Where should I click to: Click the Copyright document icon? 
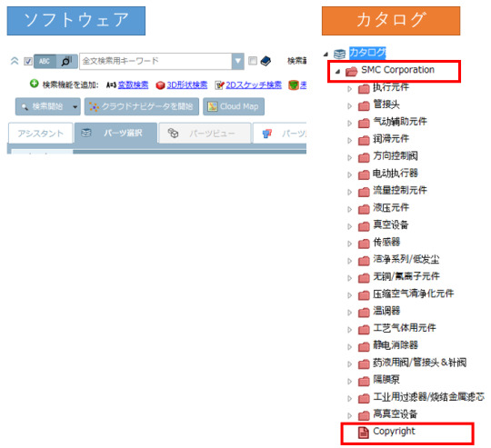363,433
